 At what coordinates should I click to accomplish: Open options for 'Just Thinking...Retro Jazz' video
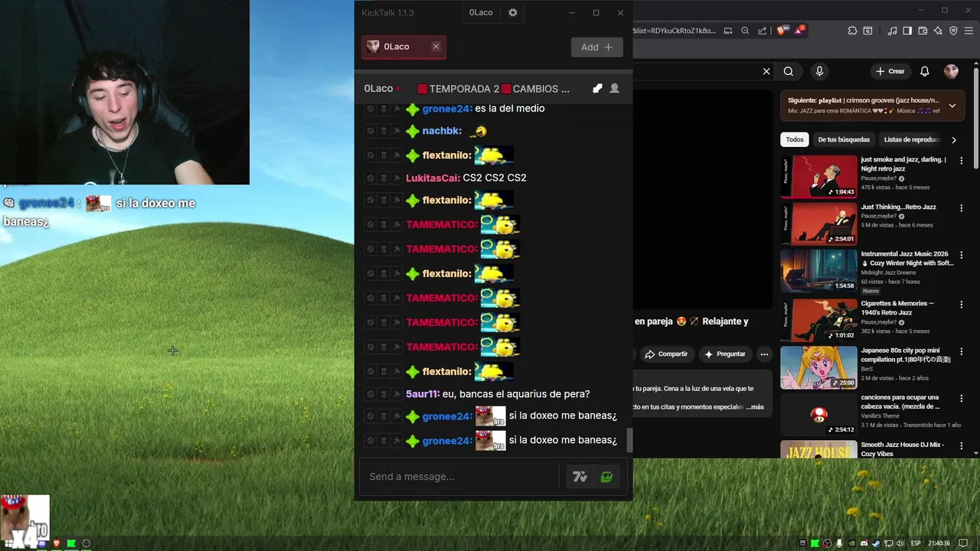coord(962,208)
